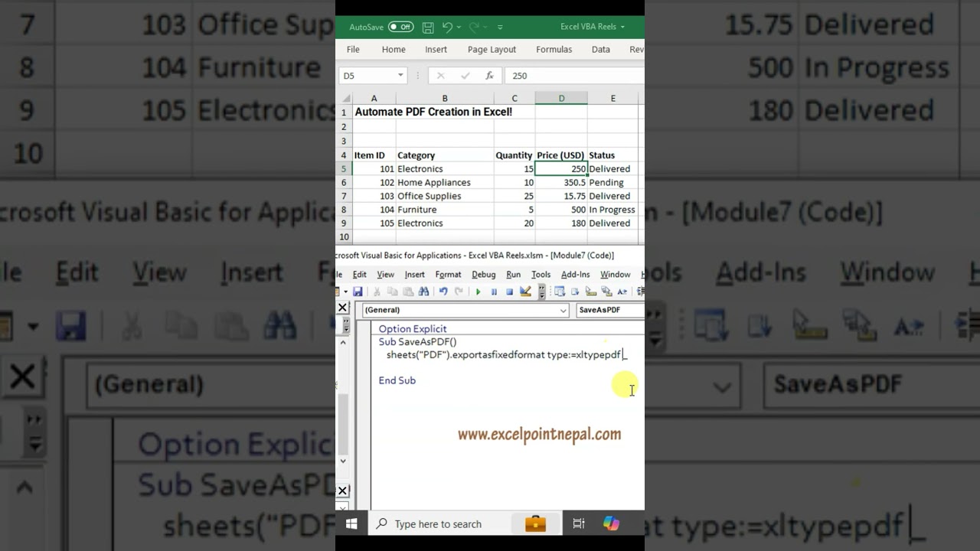
Task: Toggle the AutoSave switch
Action: pyautogui.click(x=400, y=27)
